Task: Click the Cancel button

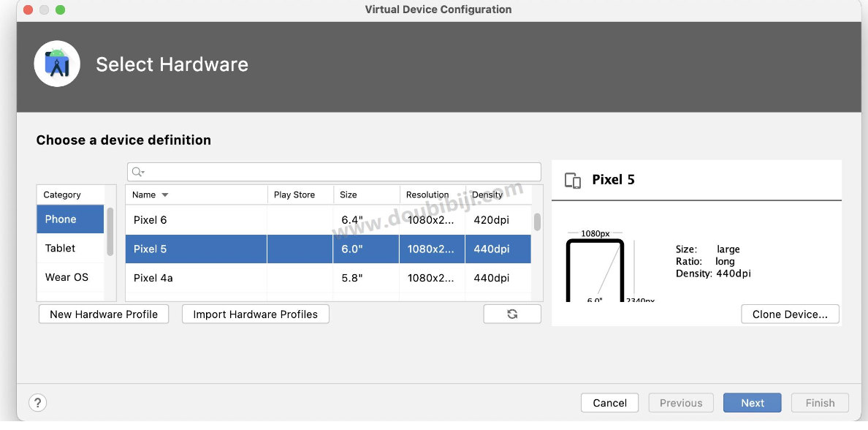Action: coord(609,403)
